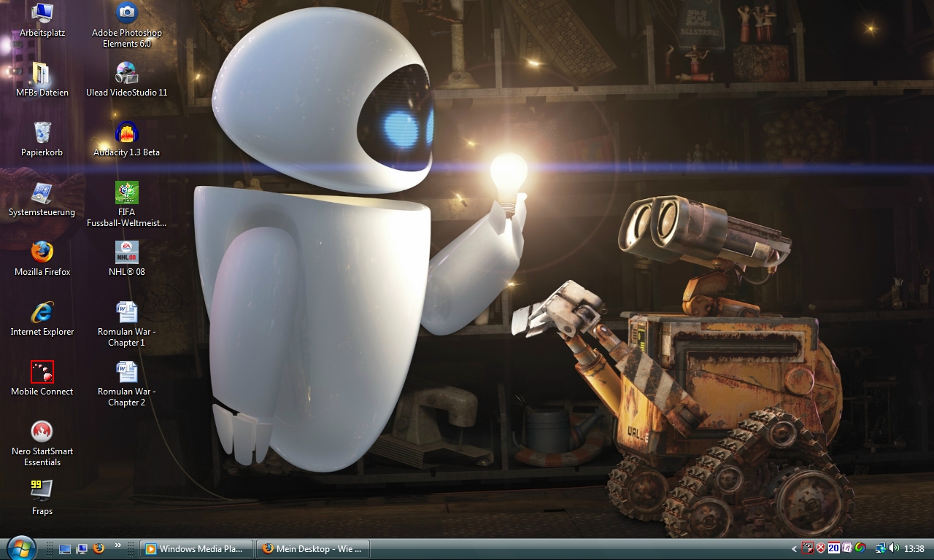
Task: Click the volume speaker icon in tray
Action: point(894,548)
